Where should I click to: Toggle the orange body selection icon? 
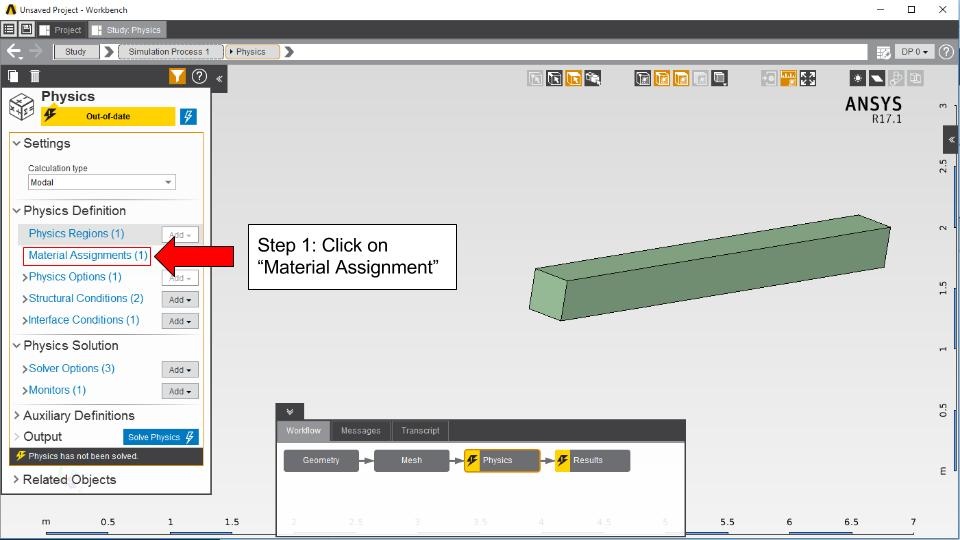[x=574, y=78]
